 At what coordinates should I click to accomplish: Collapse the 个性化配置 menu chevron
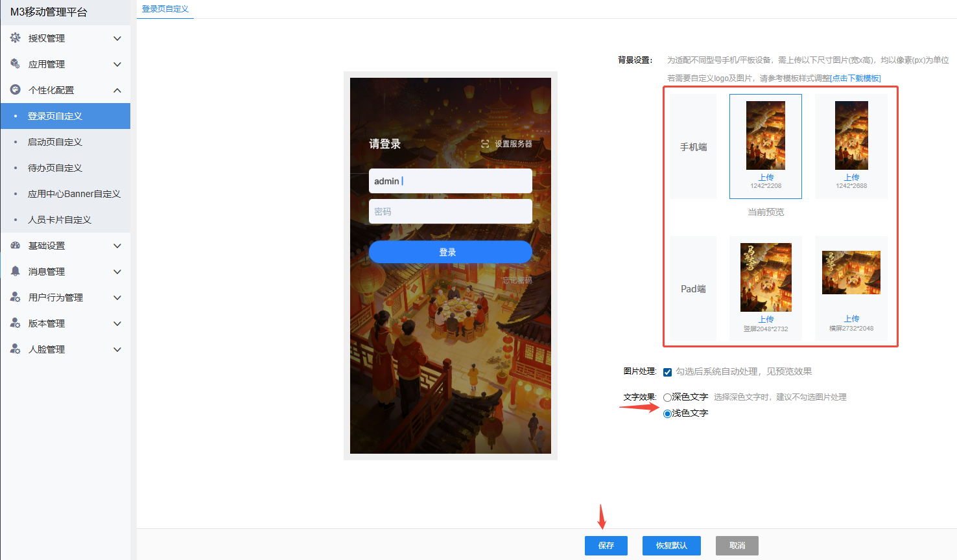(117, 90)
